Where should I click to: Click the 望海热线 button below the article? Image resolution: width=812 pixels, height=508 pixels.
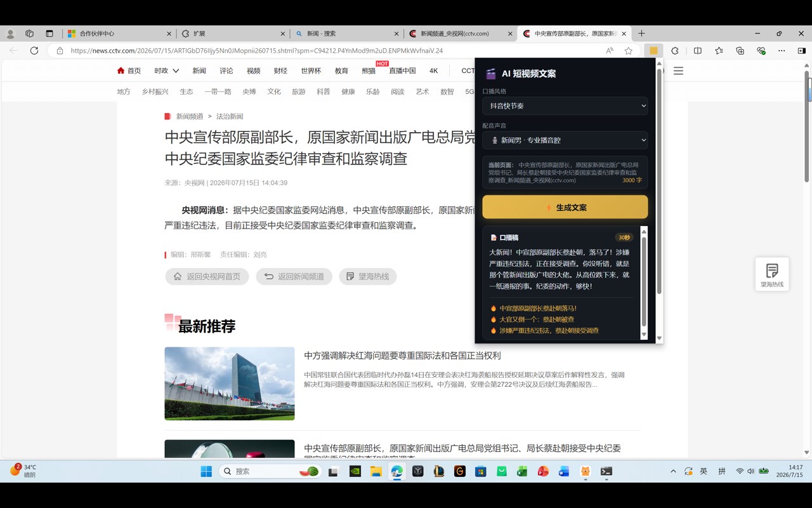(x=368, y=276)
